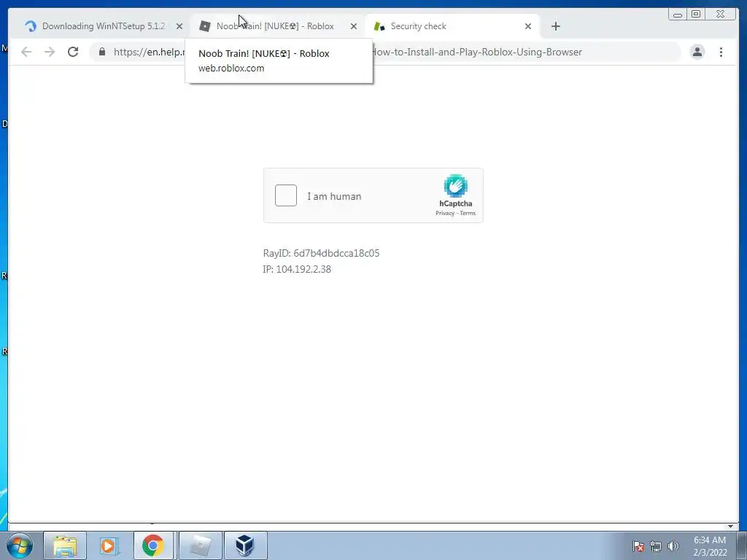Switch to the Downloading WinNTSetup tab

click(x=103, y=26)
